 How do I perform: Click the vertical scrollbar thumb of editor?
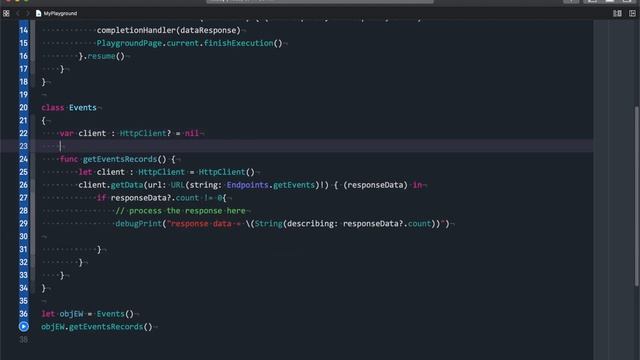click(x=636, y=196)
